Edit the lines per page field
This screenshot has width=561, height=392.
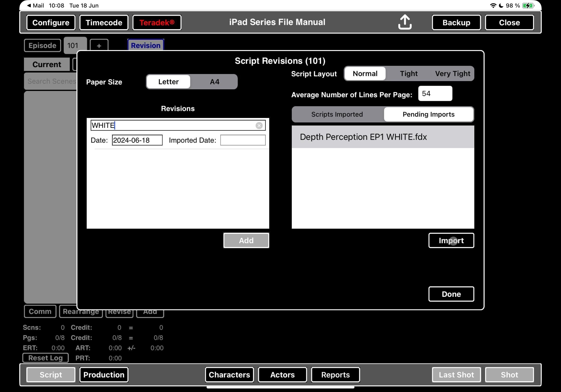pos(435,94)
